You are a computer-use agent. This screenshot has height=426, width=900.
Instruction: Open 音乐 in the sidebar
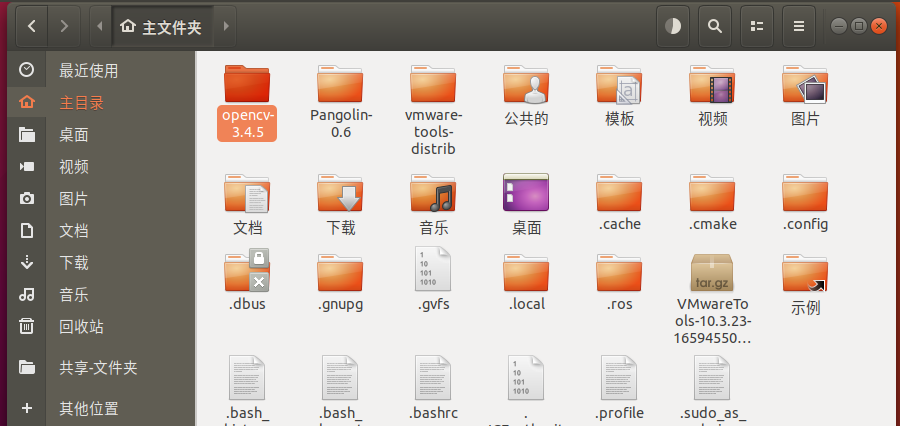coord(102,295)
